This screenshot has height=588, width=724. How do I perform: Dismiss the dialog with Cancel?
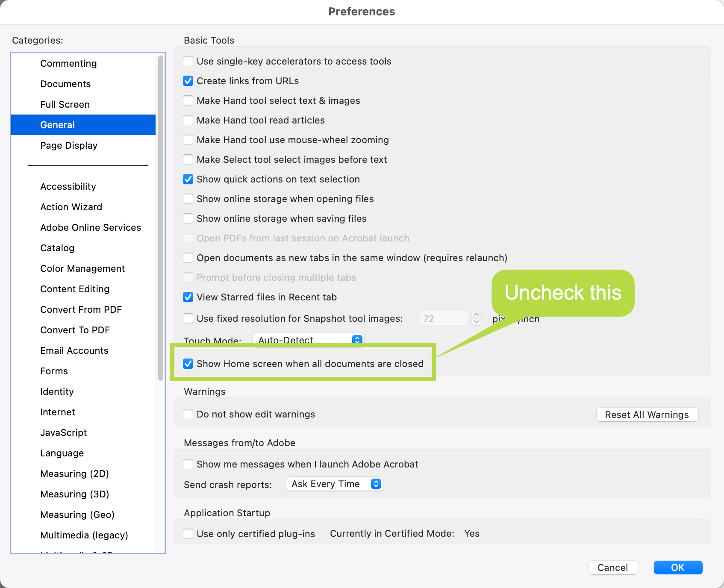[613, 567]
